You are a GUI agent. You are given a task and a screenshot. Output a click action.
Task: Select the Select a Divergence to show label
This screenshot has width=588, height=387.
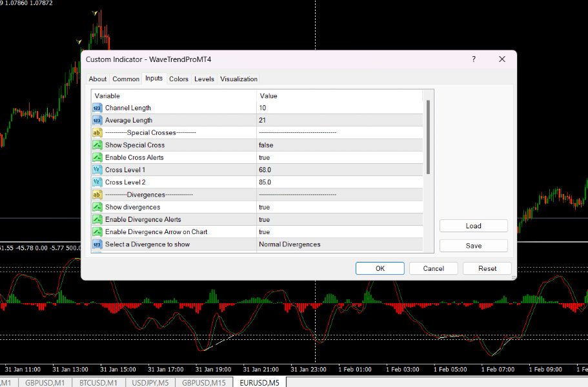[x=147, y=244]
